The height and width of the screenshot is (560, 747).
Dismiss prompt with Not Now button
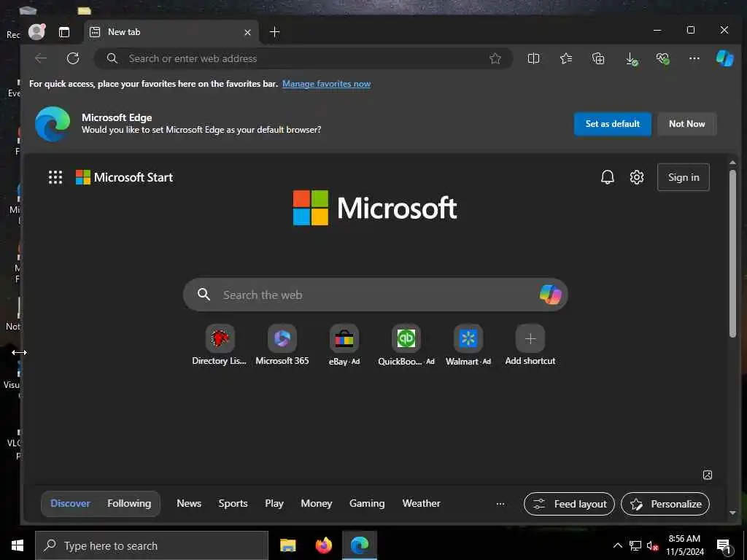(686, 124)
